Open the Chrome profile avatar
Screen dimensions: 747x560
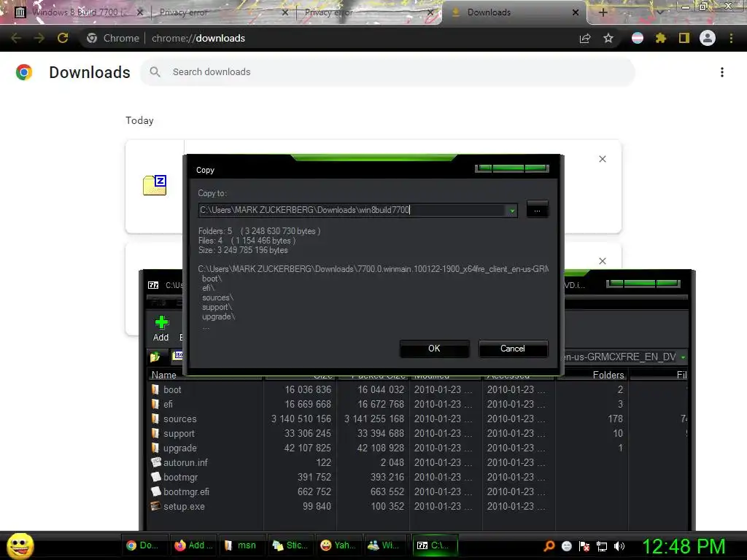pos(708,38)
